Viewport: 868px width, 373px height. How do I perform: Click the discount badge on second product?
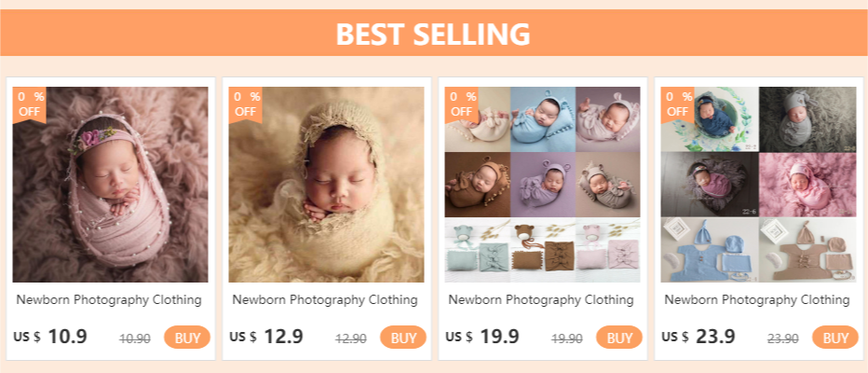tap(246, 104)
